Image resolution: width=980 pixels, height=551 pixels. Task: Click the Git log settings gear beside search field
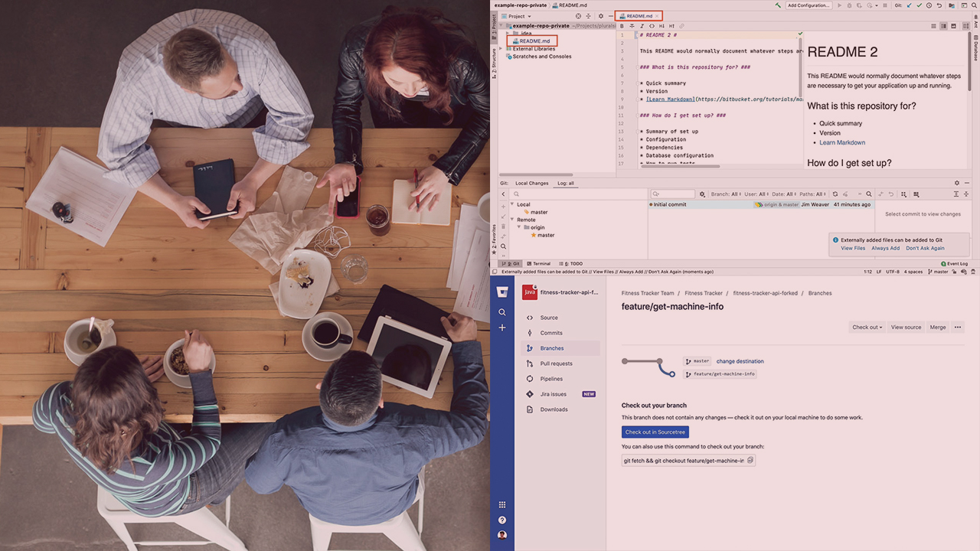click(x=702, y=194)
